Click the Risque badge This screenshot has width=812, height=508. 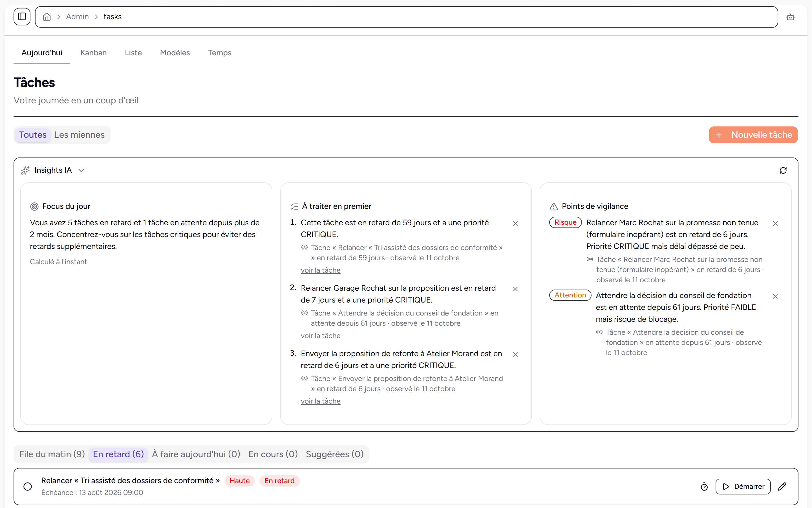tap(565, 222)
